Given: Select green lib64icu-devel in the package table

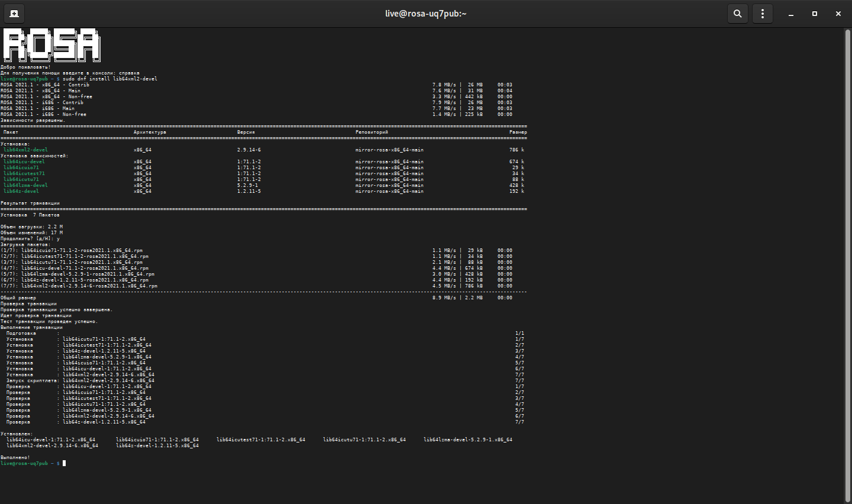Looking at the screenshot, I should pos(24,161).
